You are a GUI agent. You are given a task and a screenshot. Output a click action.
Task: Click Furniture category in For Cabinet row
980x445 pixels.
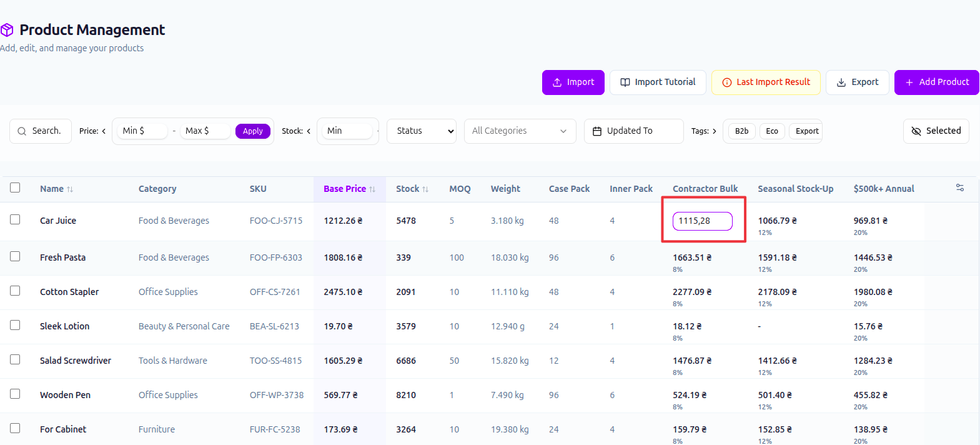[x=157, y=429]
